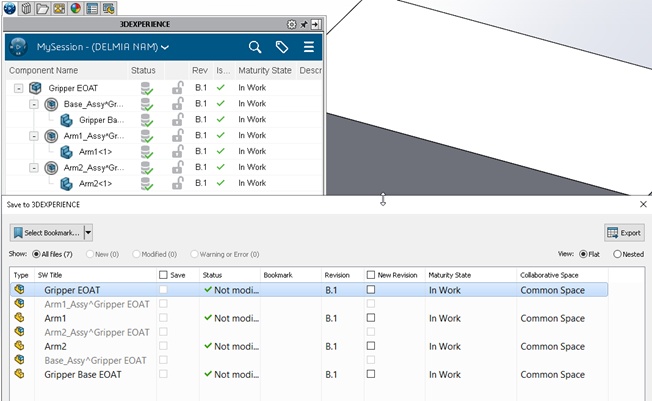Select Arm1_Assy^Gripper EOAT row
Image resolution: width=652 pixels, height=401 pixels.
(x=309, y=304)
